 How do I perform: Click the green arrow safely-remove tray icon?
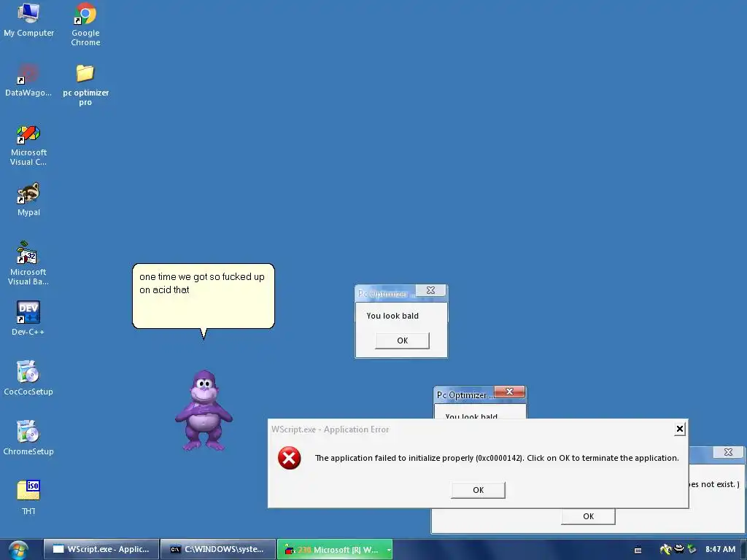[692, 549]
